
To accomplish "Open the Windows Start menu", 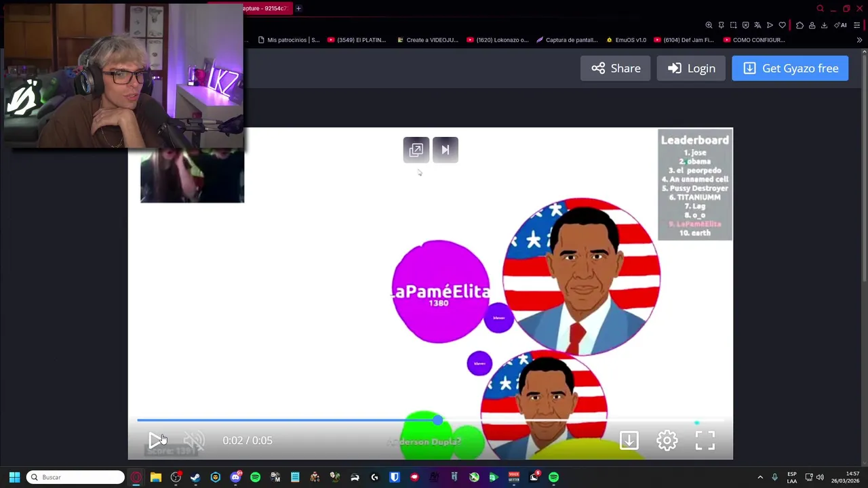I will [14, 477].
